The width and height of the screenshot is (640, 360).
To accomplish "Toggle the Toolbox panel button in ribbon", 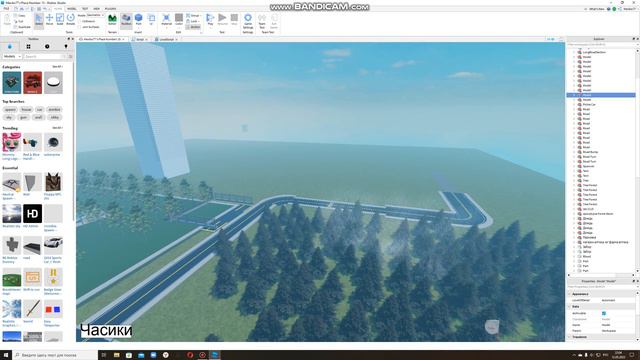I will (126, 20).
